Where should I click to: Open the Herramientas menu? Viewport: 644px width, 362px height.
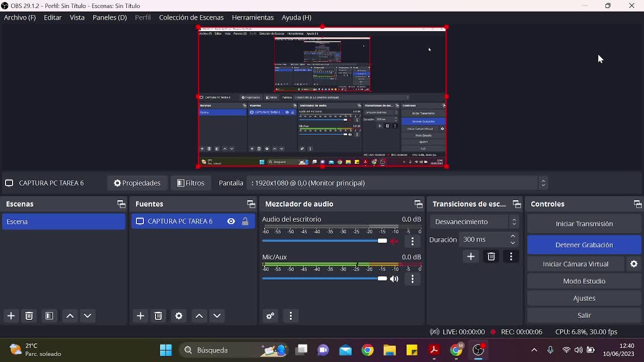[253, 17]
